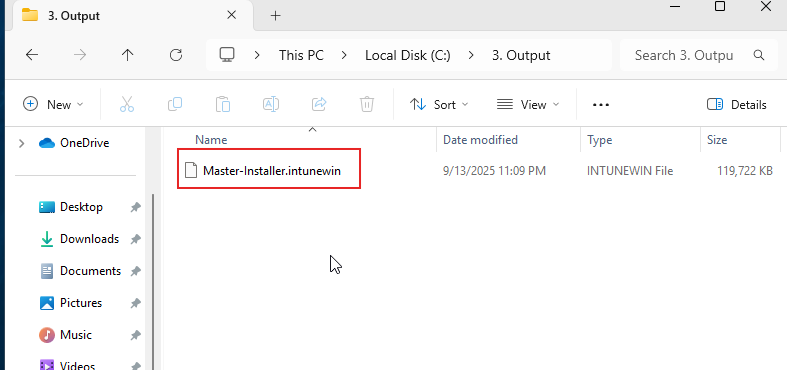Go back with the left arrow
The width and height of the screenshot is (787, 370).
[32, 55]
